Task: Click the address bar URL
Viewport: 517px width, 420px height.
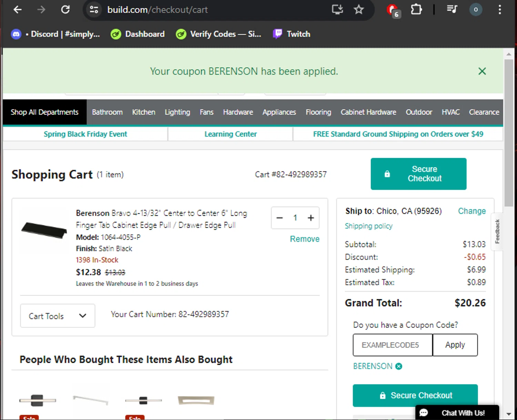Action: coord(158,10)
